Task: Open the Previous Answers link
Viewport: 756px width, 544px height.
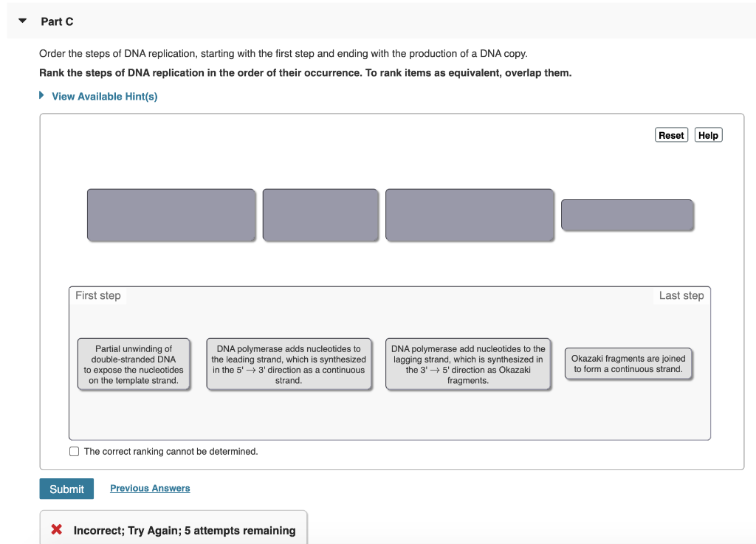Action: [x=150, y=488]
